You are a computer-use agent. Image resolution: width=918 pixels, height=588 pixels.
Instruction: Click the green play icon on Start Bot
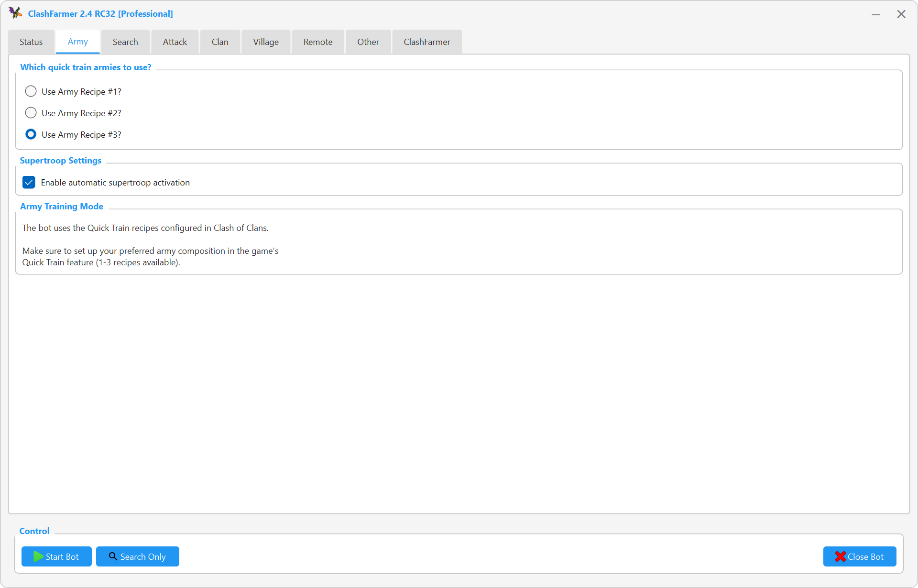[38, 556]
